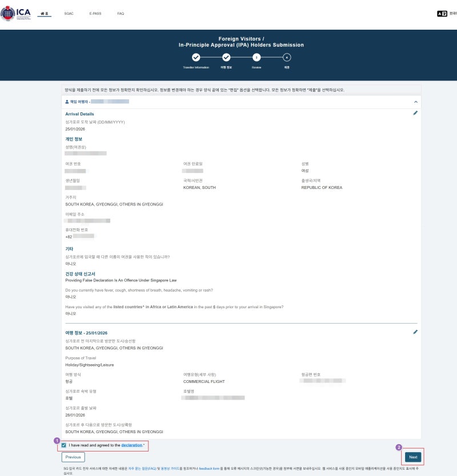This screenshot has height=476, width=457.
Task: Select the Review step circle
Action: [256, 57]
